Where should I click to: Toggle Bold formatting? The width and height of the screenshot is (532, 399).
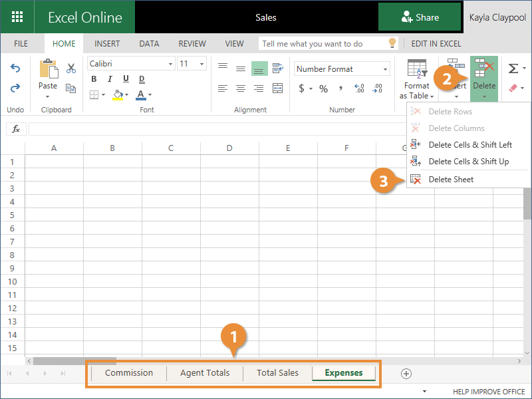coord(94,80)
